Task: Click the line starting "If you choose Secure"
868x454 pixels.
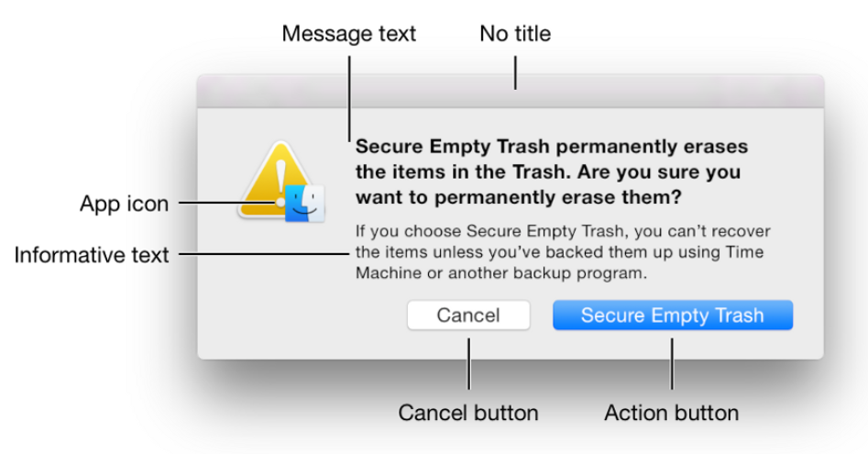Action: [563, 230]
